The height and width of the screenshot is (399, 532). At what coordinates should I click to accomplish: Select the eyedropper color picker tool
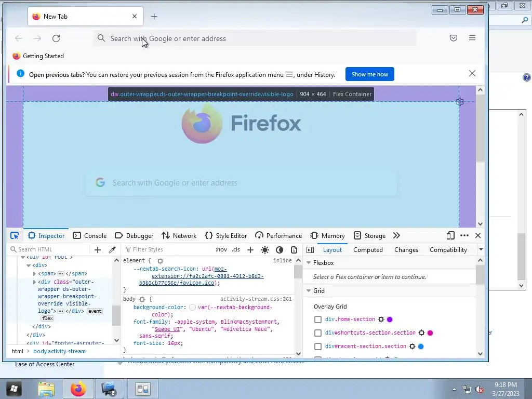[112, 250]
